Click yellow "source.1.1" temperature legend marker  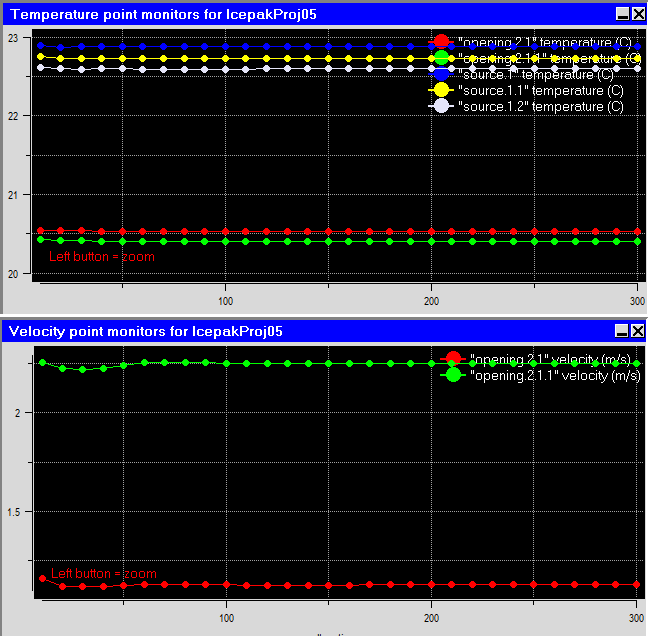[441, 90]
